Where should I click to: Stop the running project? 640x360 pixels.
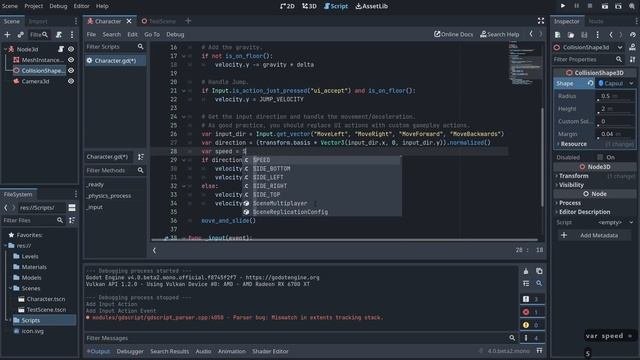tap(590, 6)
